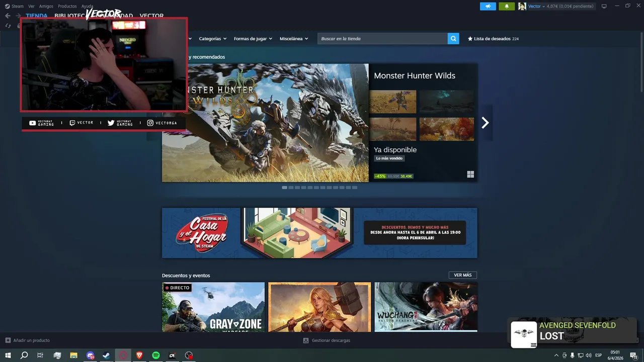
Task: Click the microphone tray icon
Action: (573, 355)
